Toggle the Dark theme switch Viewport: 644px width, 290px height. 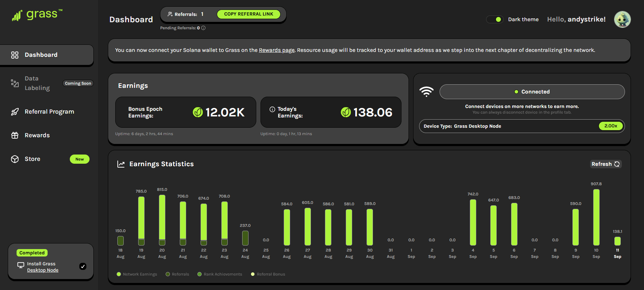tap(495, 19)
